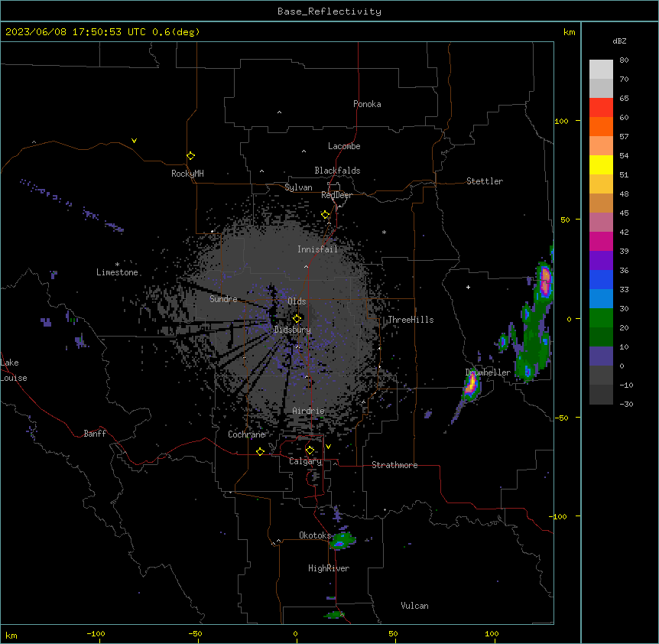
Task: Select the light blue 33-30 dBZ swatch
Action: (601, 299)
